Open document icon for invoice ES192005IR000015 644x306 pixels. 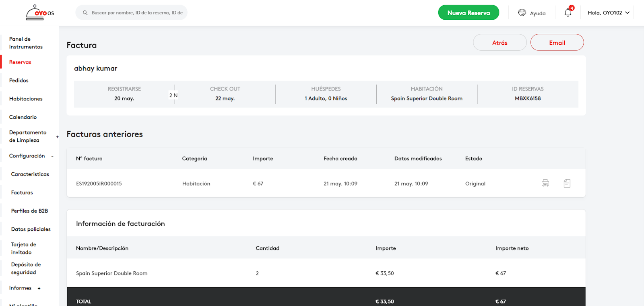567,184
